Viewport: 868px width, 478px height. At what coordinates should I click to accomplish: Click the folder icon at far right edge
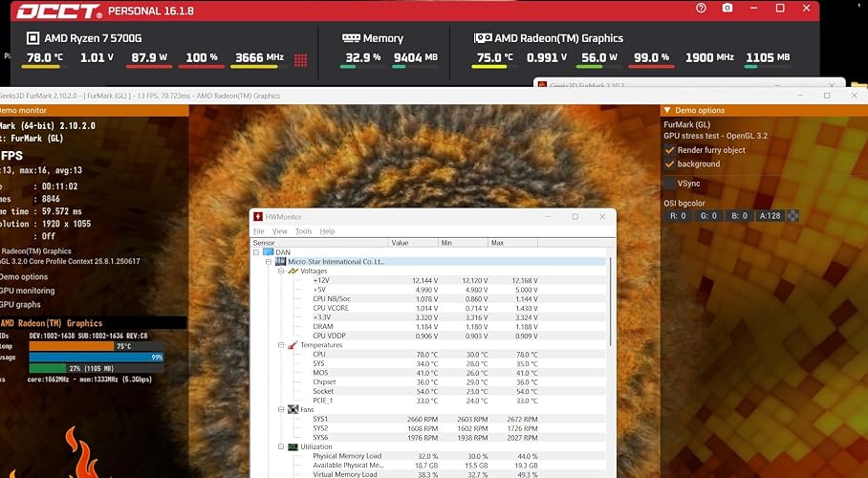(859, 85)
